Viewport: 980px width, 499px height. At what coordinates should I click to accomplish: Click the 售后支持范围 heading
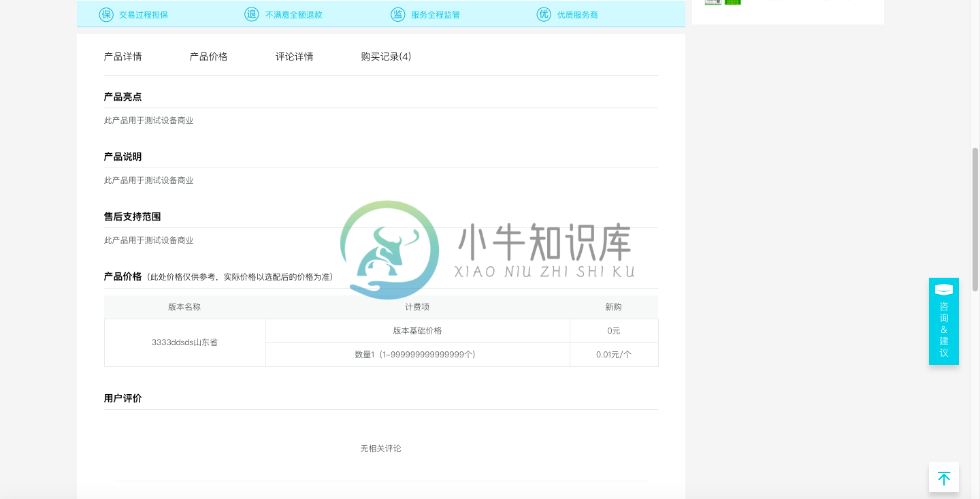[x=133, y=216]
